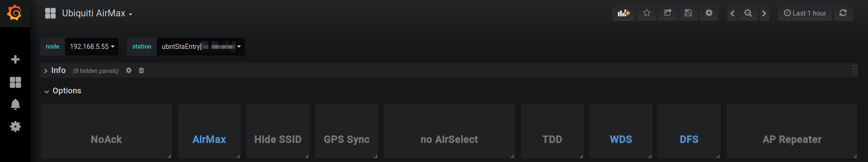Open Alerting bell in sidebar
The width and height of the screenshot is (868, 162).
15,104
